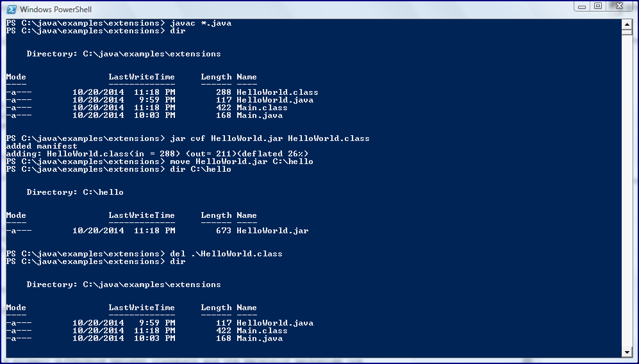This screenshot has height=364, width=639.
Task: Click the HelloWorld.class entry with length 288
Action: coord(278,92)
